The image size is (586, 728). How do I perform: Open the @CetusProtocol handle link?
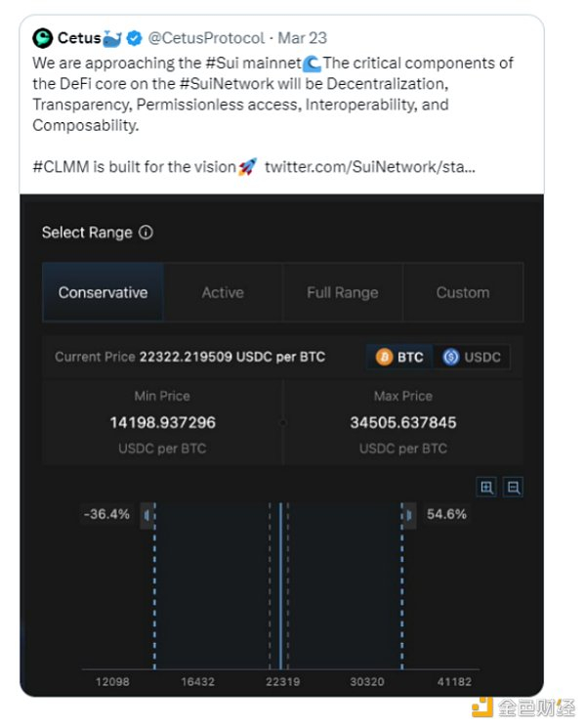click(206, 39)
